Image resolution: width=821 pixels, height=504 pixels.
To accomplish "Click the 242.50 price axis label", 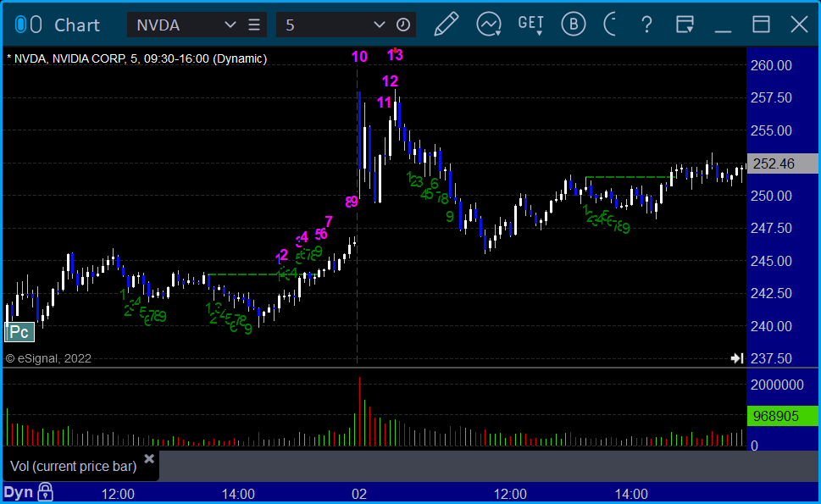I will pyautogui.click(x=771, y=293).
